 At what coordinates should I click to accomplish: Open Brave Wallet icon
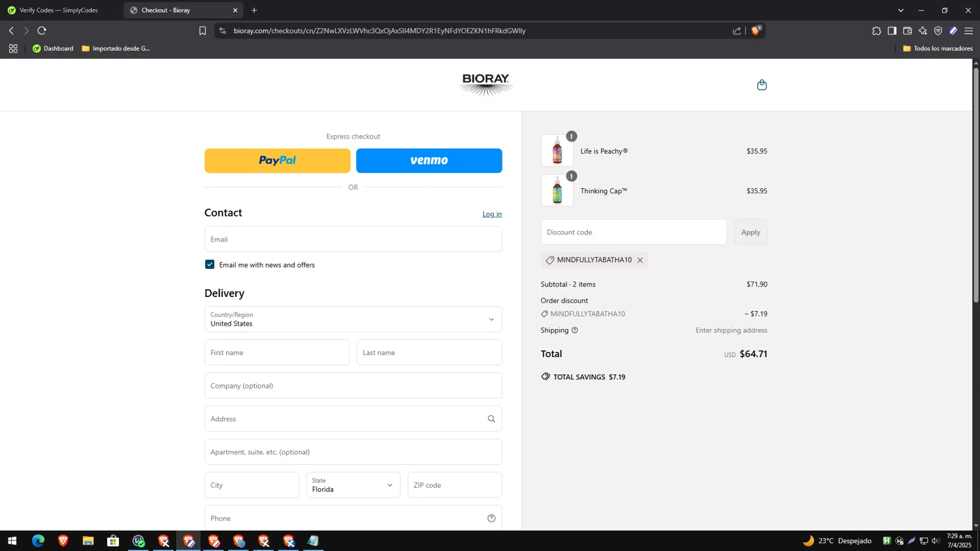(x=907, y=31)
